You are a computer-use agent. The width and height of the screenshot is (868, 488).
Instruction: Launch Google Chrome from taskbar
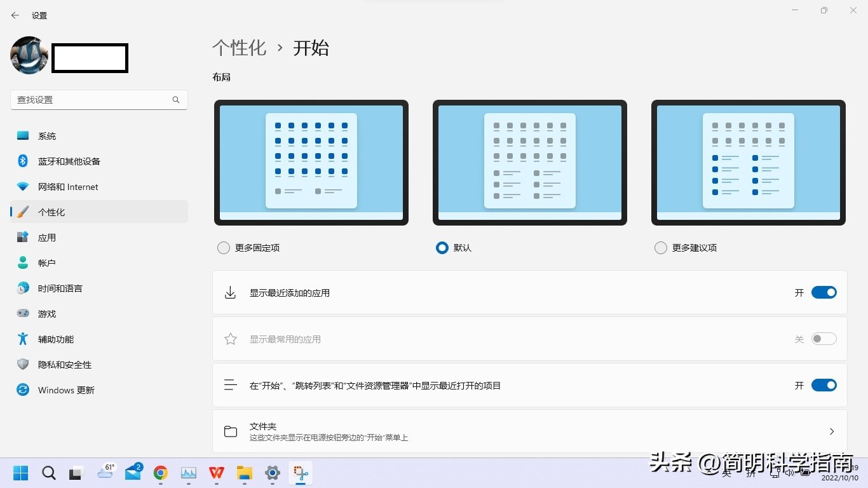pyautogui.click(x=159, y=473)
